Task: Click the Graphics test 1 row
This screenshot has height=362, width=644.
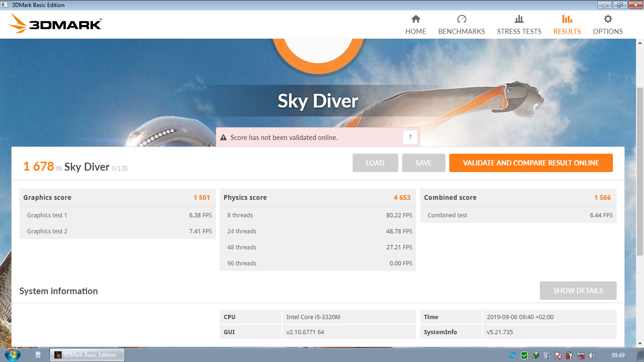Action: point(117,215)
